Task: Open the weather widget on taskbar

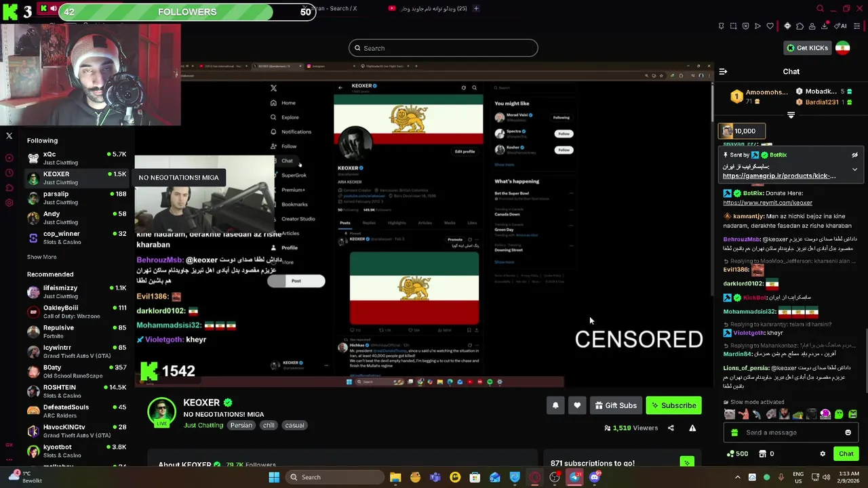Action: coord(27,477)
